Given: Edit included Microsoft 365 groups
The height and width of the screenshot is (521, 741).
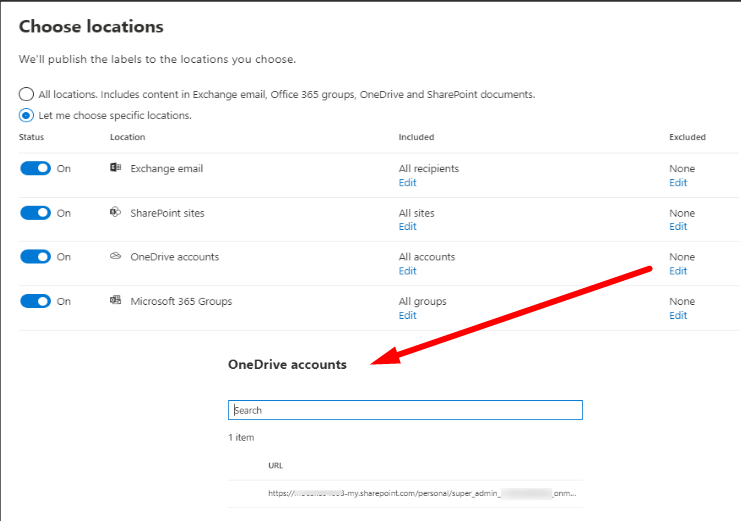Looking at the screenshot, I should 407,316.
